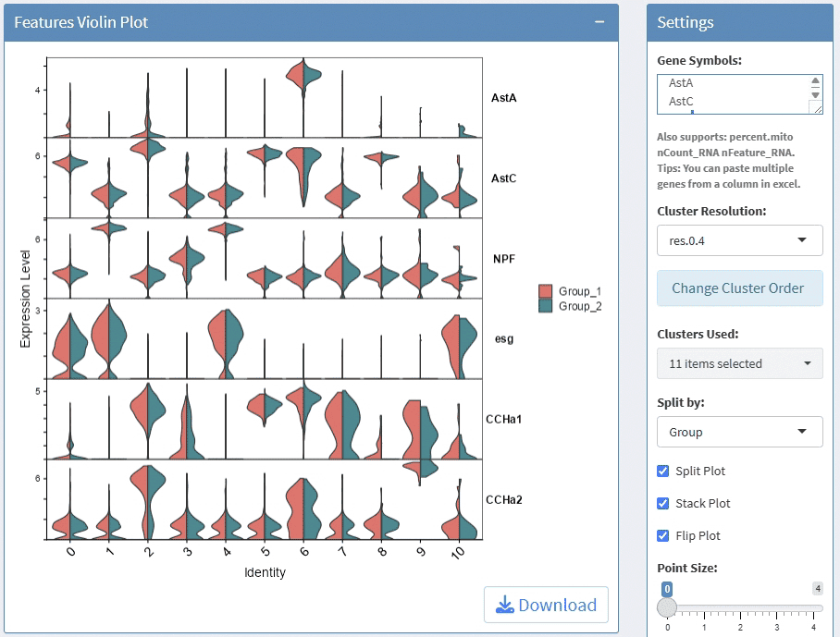Screen dimensions: 840x637
Task: Uncheck the Split Plot checkbox
Action: 662,472
